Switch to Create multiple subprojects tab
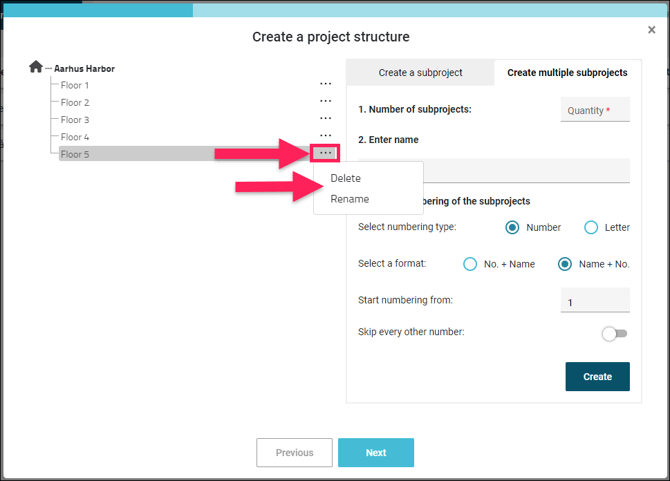 [x=567, y=73]
